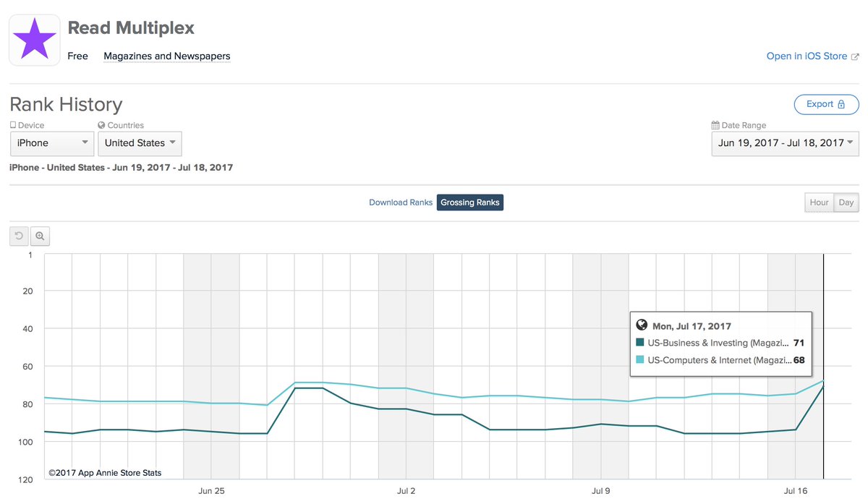Screen dimensions: 868x504
Task: Click the purple star app icon
Action: click(x=34, y=40)
